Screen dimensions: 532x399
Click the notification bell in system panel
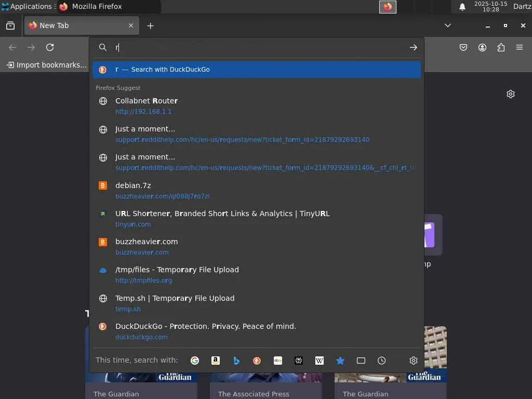pyautogui.click(x=462, y=7)
